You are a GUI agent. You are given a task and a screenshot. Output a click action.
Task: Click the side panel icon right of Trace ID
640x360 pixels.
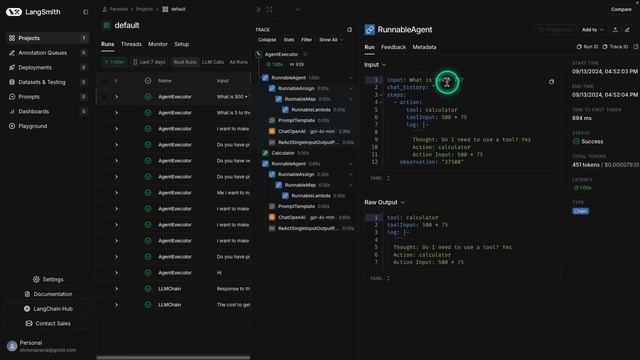[636, 47]
